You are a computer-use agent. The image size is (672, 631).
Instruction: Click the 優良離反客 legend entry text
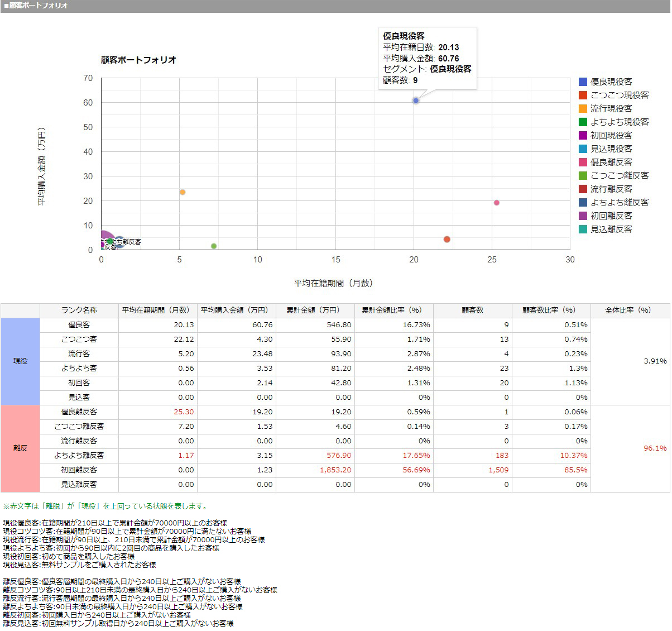point(611,162)
